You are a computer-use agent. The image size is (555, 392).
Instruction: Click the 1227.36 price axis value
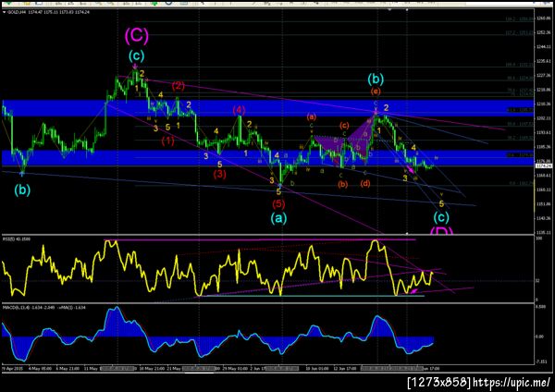coord(544,75)
